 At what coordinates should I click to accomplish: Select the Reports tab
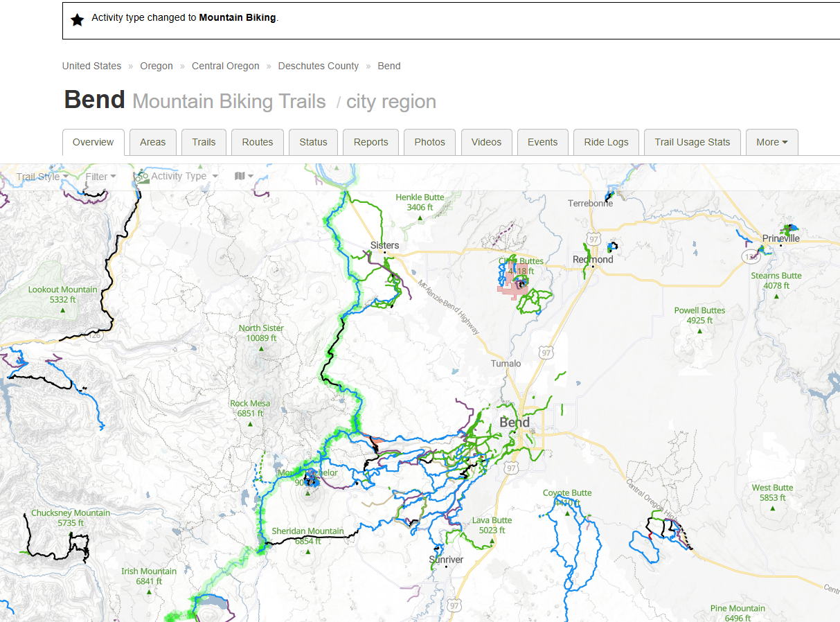(x=371, y=142)
